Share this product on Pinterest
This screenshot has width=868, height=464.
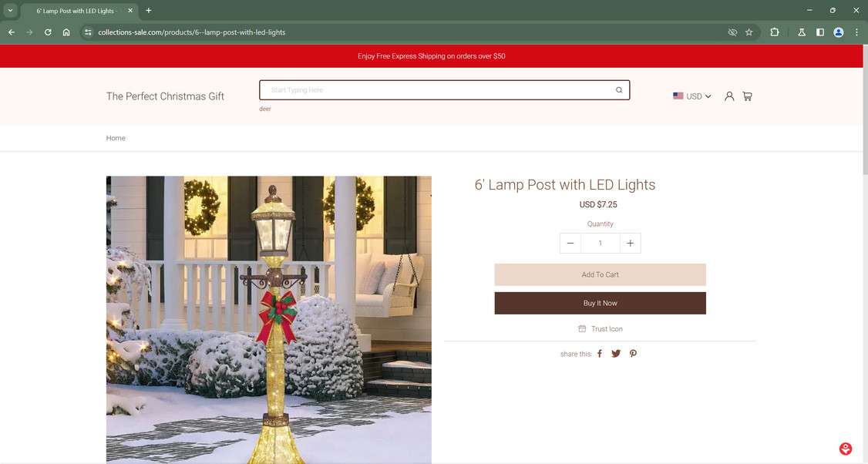(634, 354)
